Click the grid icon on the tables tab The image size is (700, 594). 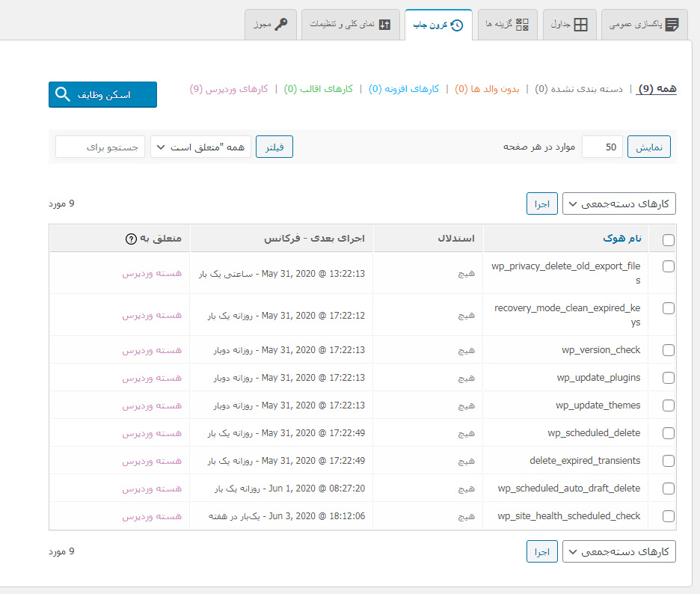click(x=580, y=25)
